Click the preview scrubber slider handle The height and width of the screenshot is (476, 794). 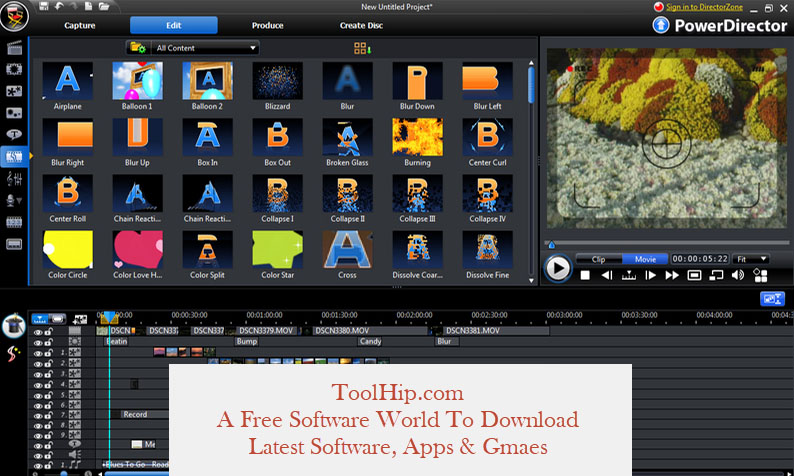pos(551,245)
